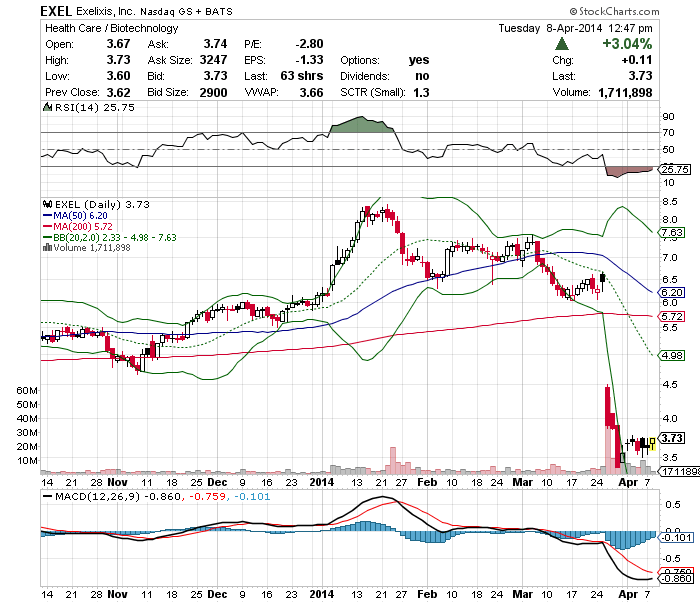Click the Dividends value no
Screen dimensions: 700x603
(422, 76)
